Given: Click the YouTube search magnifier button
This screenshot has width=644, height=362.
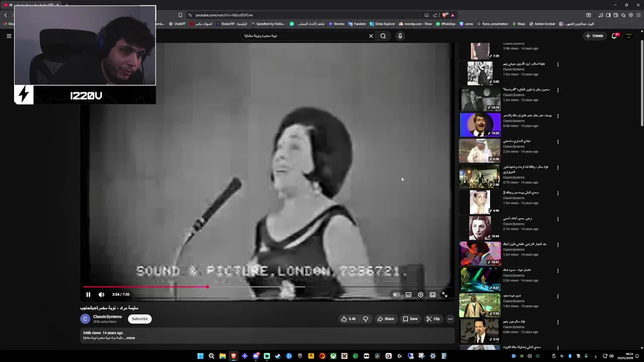Looking at the screenshot, I should (383, 36).
